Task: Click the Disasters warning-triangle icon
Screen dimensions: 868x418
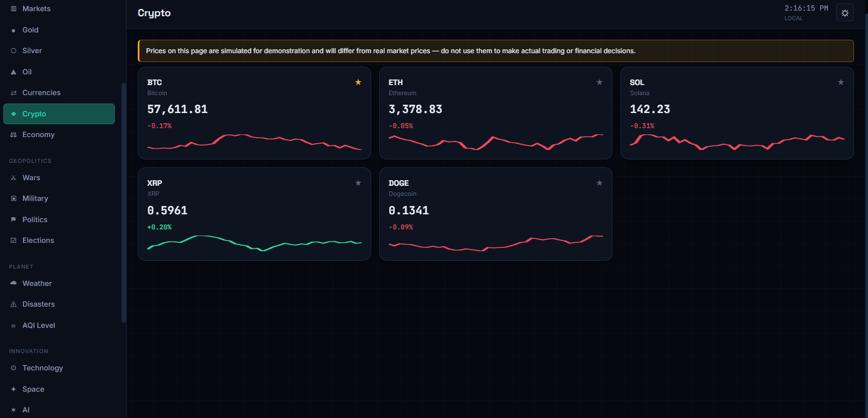Action: 13,304
